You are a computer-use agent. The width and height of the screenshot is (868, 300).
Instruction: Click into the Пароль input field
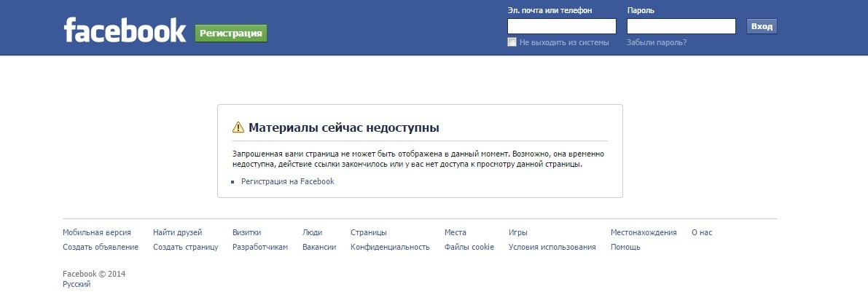[681, 27]
